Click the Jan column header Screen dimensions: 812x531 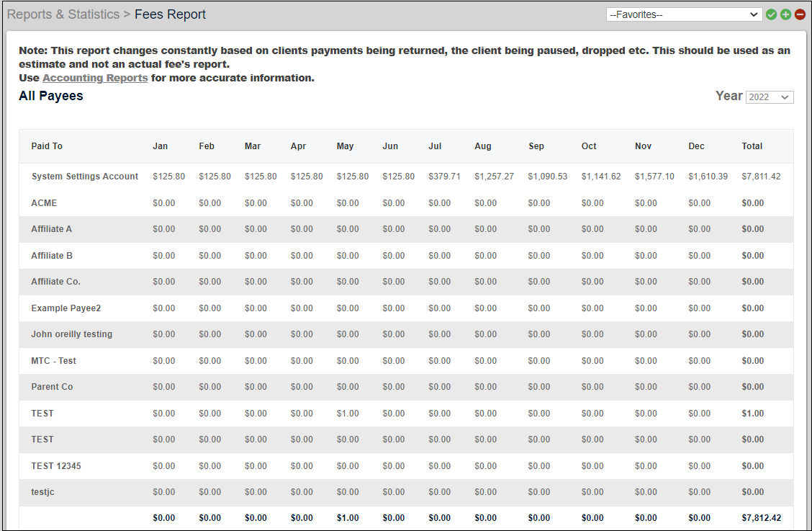tap(160, 146)
